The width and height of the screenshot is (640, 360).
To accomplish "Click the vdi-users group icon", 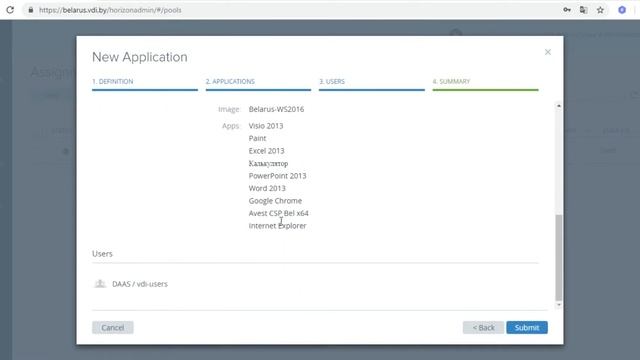I will [x=100, y=283].
